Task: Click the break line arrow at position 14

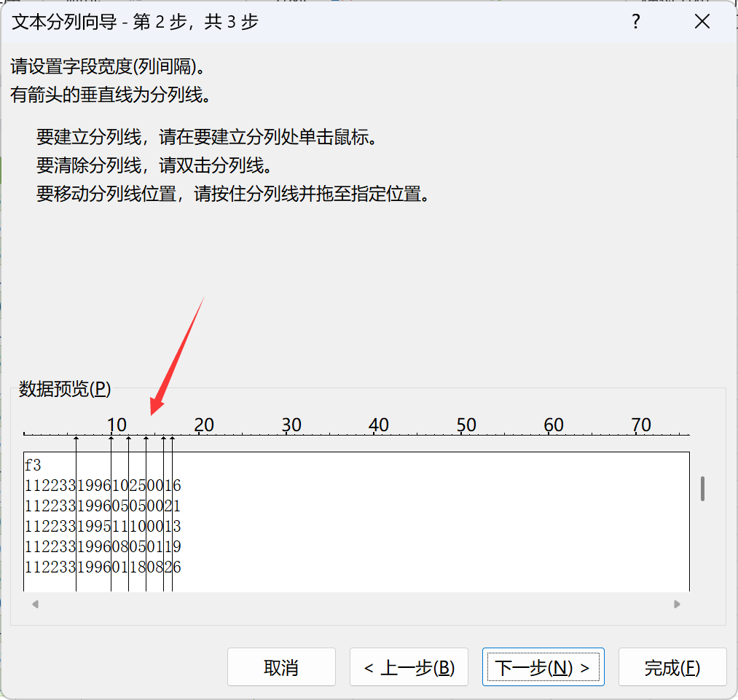Action: 146,438
